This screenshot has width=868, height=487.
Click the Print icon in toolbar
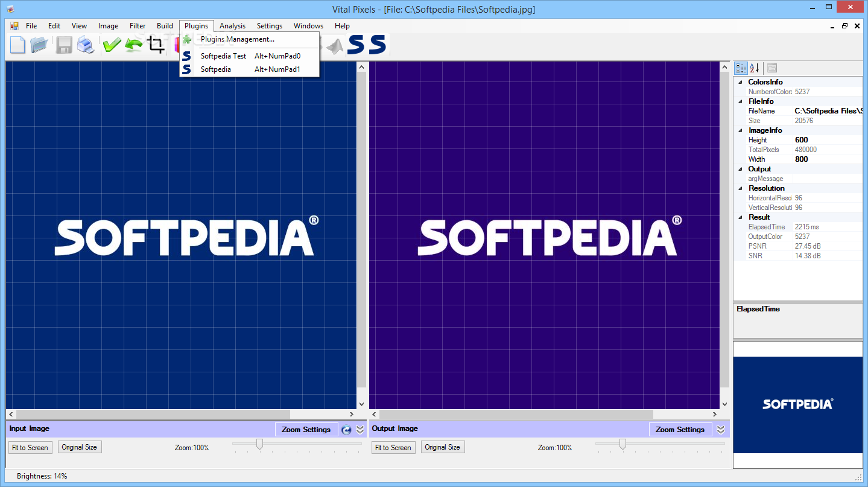(x=85, y=45)
